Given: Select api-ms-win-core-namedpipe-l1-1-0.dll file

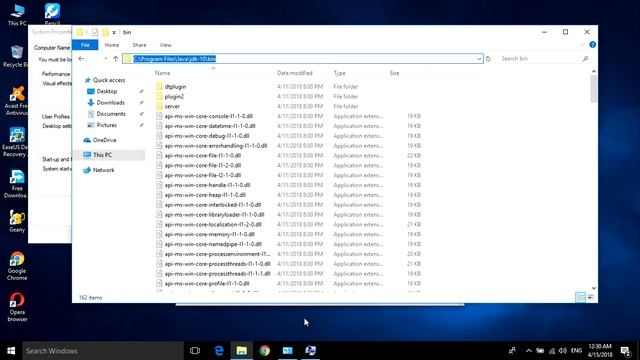Looking at the screenshot, I should [213, 244].
